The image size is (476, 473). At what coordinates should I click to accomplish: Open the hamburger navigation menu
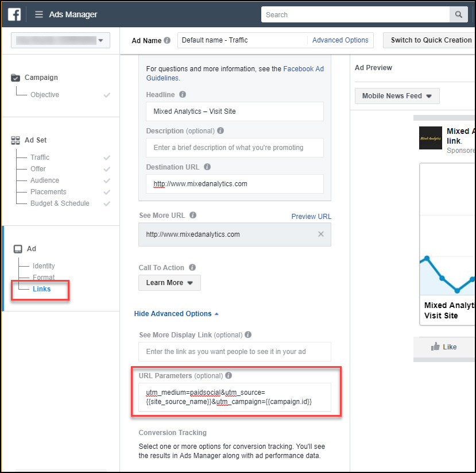point(38,14)
